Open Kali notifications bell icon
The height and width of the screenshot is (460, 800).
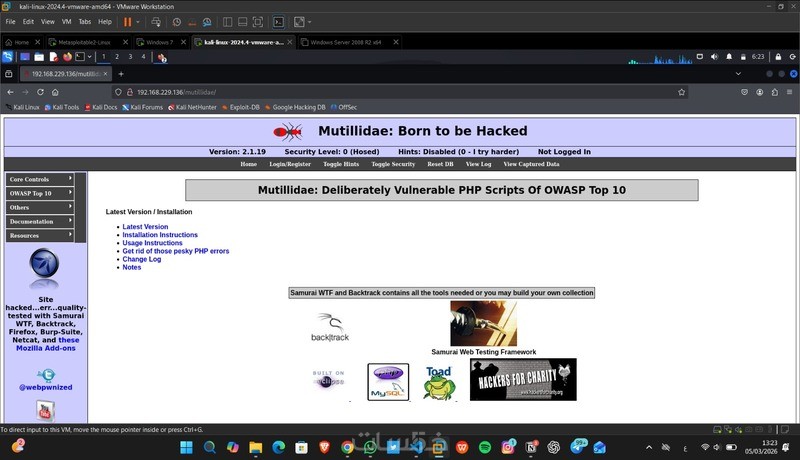[x=729, y=57]
